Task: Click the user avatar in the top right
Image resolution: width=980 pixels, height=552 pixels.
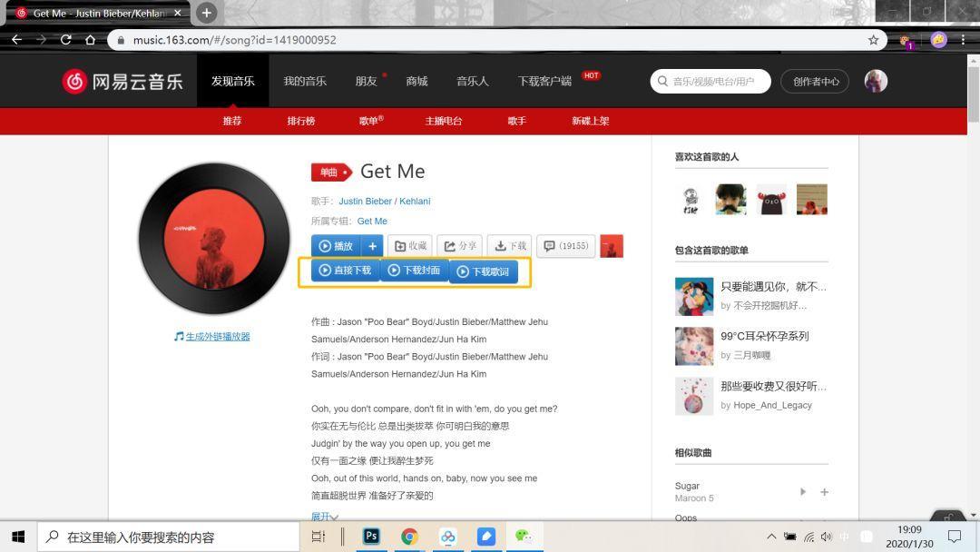Action: click(x=875, y=81)
